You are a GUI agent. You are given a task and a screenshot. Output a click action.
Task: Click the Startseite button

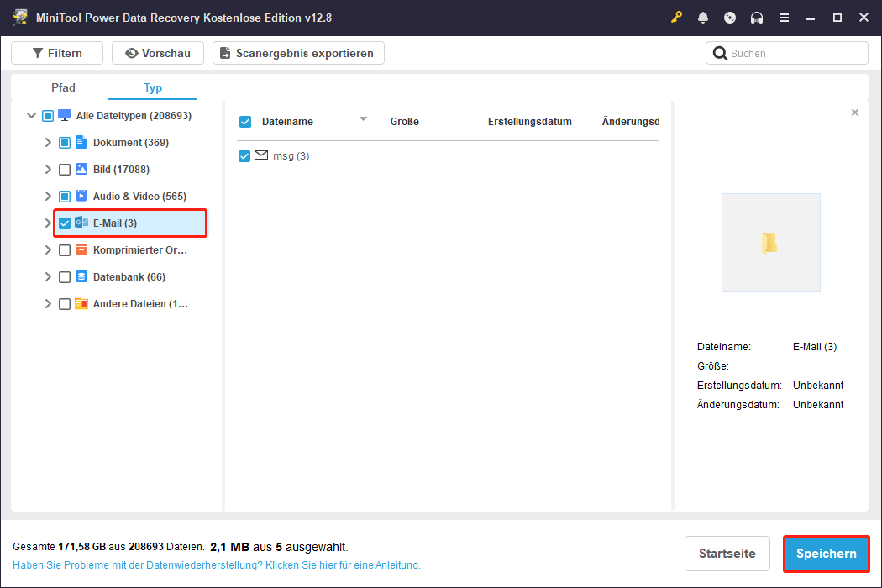click(x=727, y=553)
